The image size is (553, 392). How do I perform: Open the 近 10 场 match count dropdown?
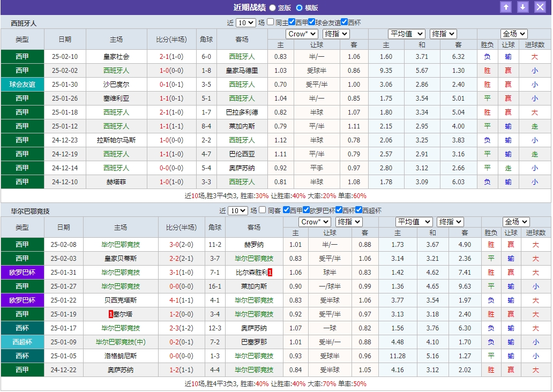(x=246, y=22)
